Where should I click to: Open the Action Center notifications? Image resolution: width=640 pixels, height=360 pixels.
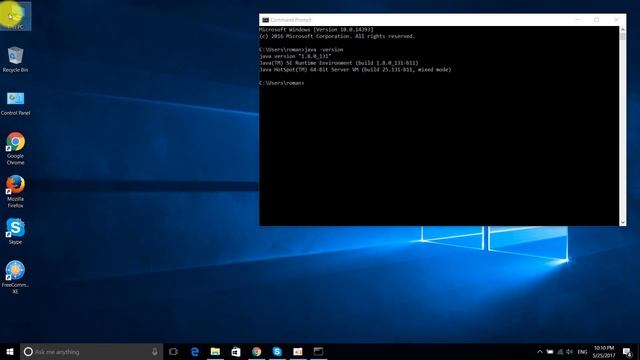(628, 351)
